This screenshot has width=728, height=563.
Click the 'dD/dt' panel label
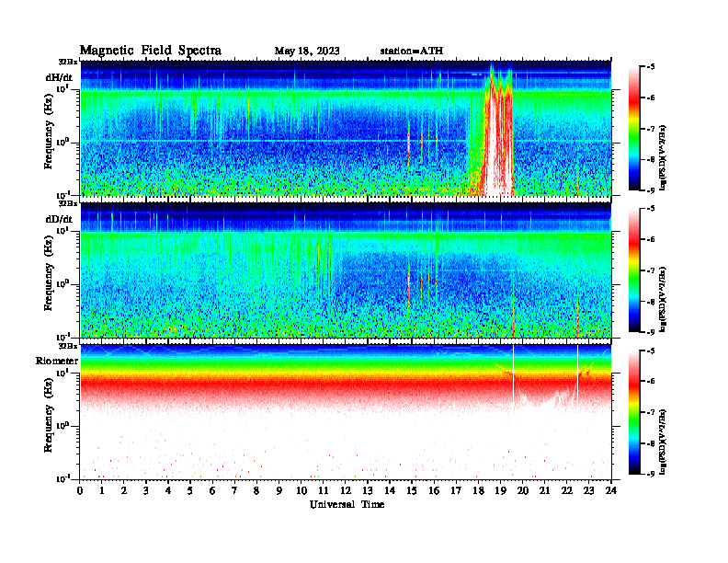[x=59, y=219]
